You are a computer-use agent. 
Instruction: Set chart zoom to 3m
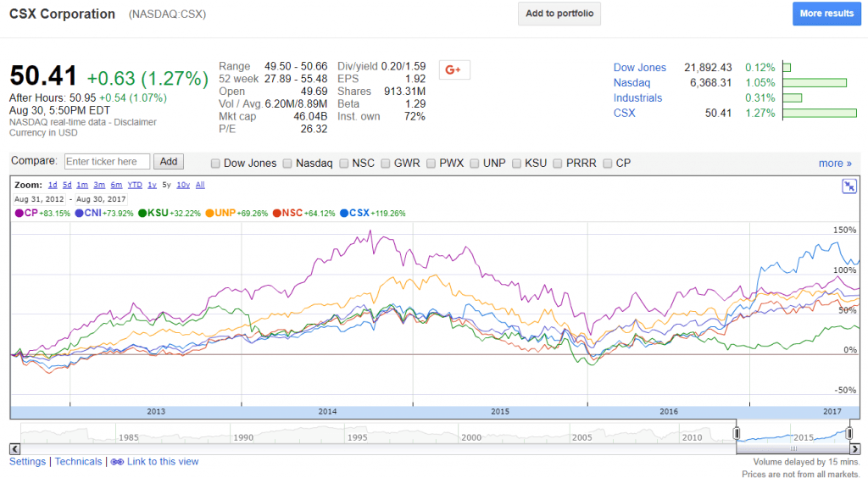[99, 185]
